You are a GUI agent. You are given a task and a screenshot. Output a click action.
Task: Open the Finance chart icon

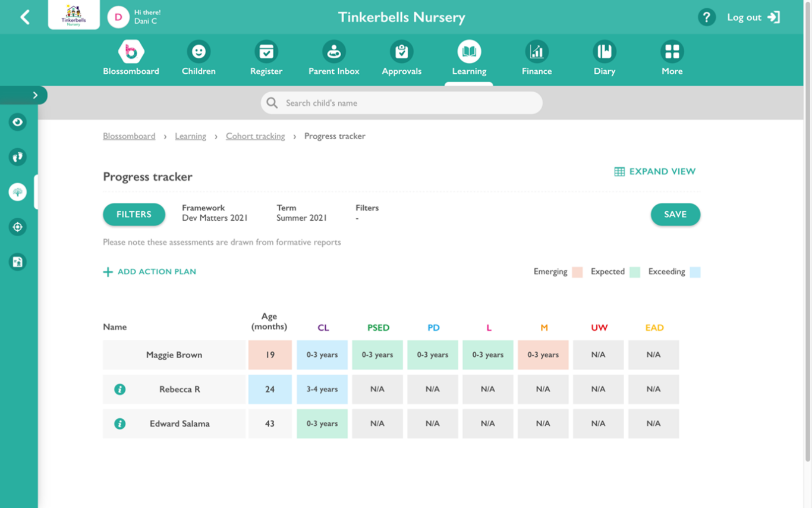point(536,51)
